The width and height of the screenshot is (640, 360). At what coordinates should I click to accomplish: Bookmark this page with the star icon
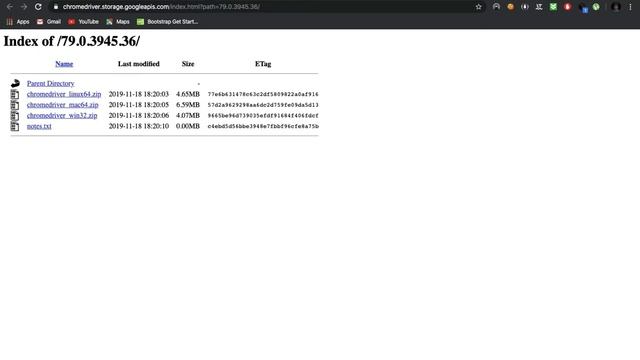[x=478, y=7]
